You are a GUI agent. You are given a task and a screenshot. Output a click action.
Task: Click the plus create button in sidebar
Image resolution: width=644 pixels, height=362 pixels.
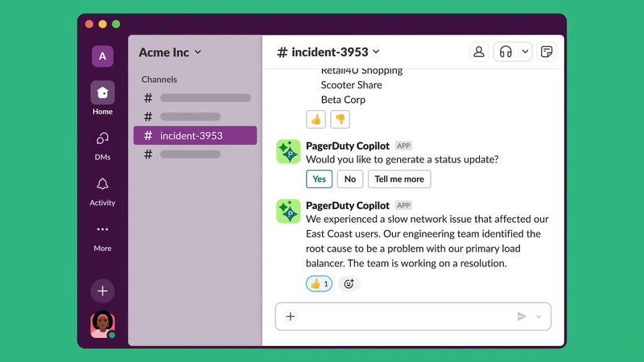click(x=102, y=291)
